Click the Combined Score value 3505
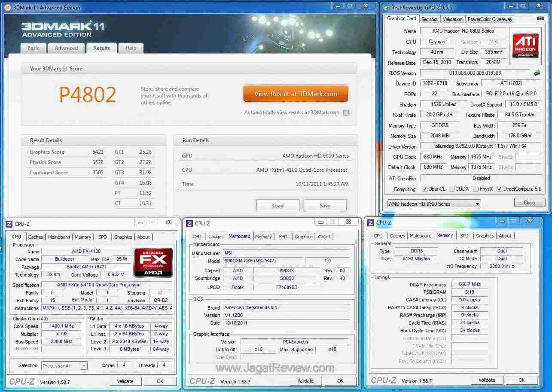The height and width of the screenshot is (392, 552). (98, 173)
